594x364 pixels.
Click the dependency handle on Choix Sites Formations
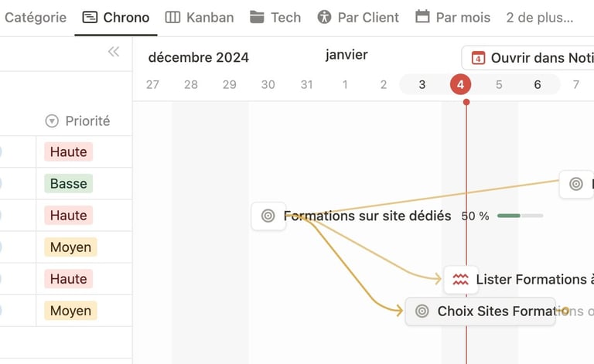565,311
